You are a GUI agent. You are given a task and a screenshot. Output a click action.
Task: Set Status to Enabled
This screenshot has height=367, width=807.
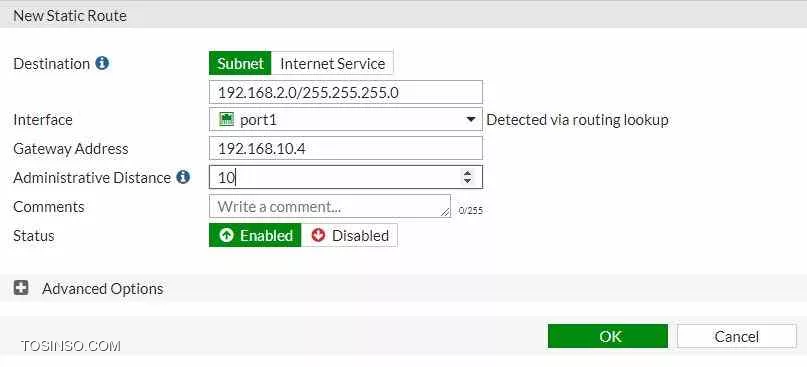coord(255,235)
